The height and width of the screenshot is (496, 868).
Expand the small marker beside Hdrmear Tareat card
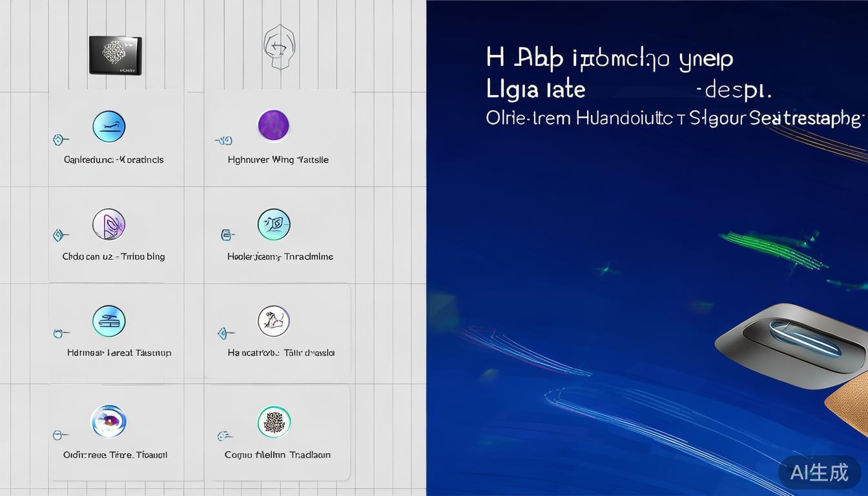click(60, 333)
